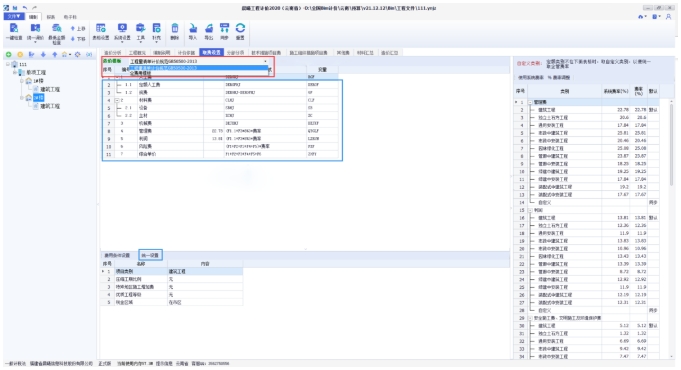The height and width of the screenshot is (370, 681).
Task: Click the 导出 export icon
Action: click(209, 29)
